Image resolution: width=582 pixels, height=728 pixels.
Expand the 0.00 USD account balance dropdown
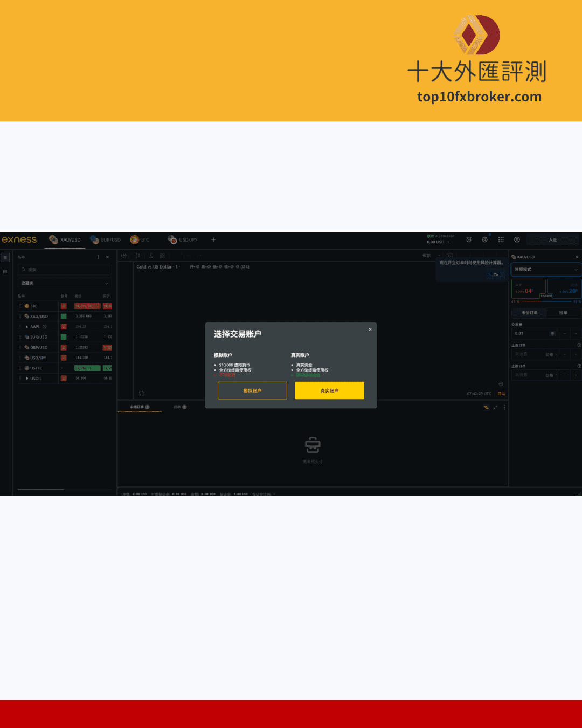click(438, 242)
